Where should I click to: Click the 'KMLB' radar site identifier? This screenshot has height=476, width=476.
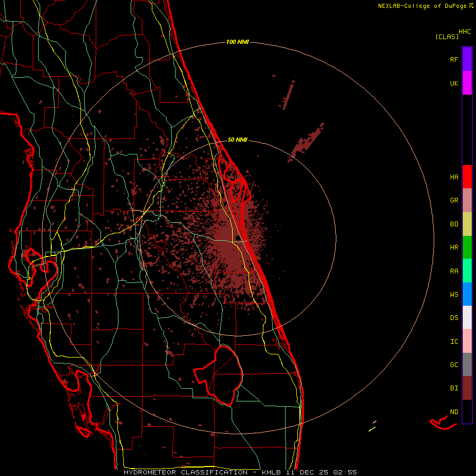coord(271,472)
